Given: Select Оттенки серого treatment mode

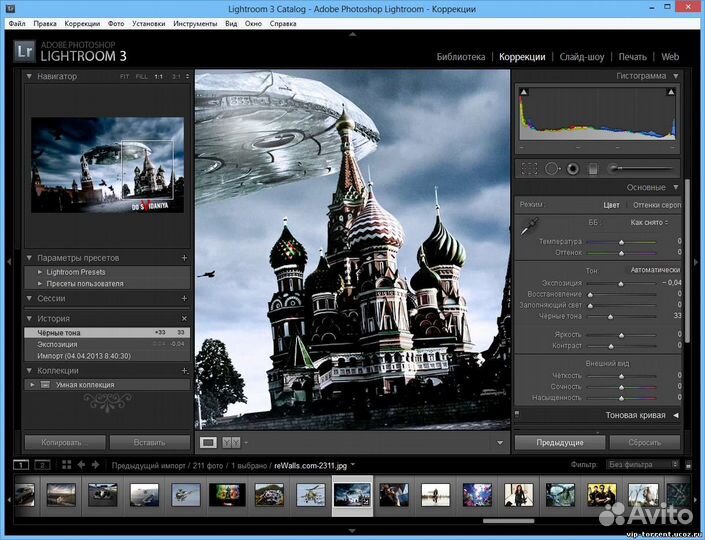Looking at the screenshot, I should point(656,205).
